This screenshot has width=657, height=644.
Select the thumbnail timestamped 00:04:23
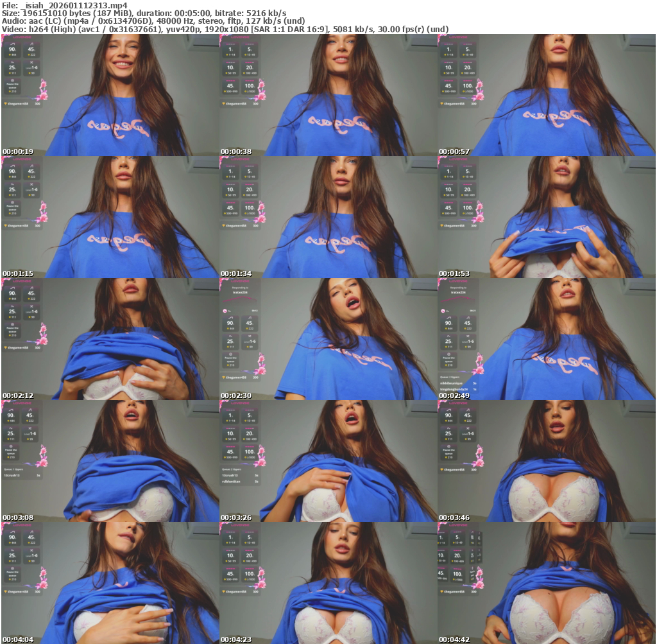pos(328,583)
